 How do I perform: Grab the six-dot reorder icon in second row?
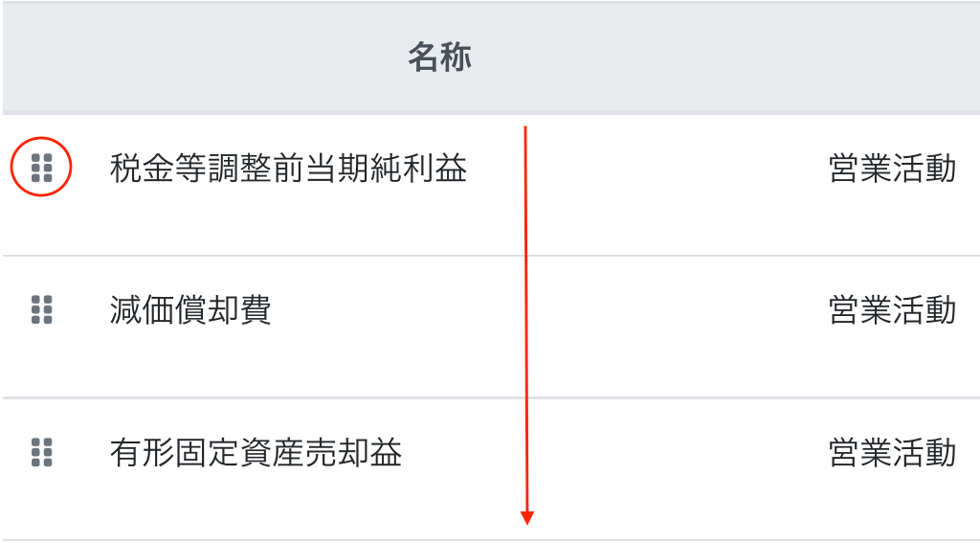[41, 309]
